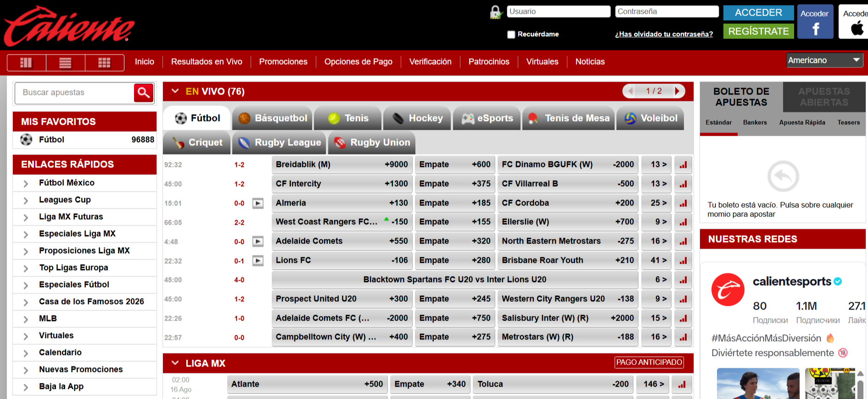Click the Caliente logo
This screenshot has width=868, height=399.
(69, 26)
